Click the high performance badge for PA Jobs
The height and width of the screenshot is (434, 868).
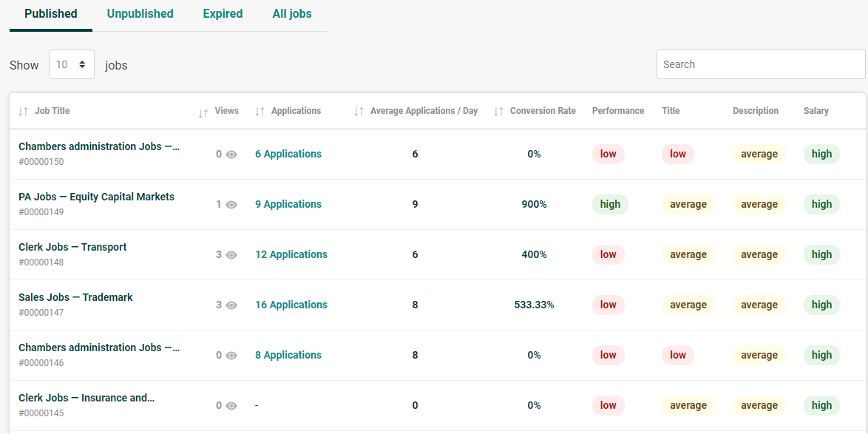click(x=610, y=204)
